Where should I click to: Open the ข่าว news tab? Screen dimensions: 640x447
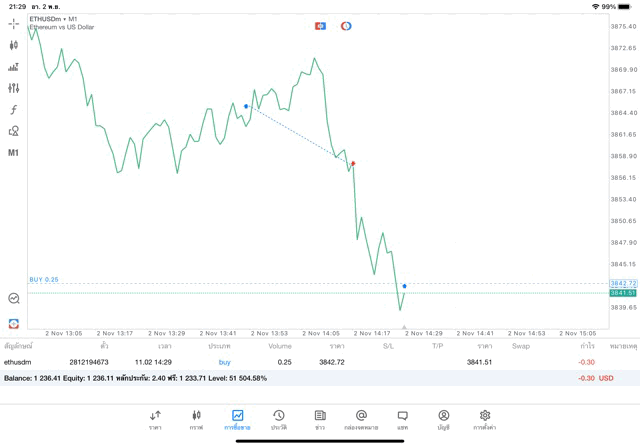tap(319, 419)
